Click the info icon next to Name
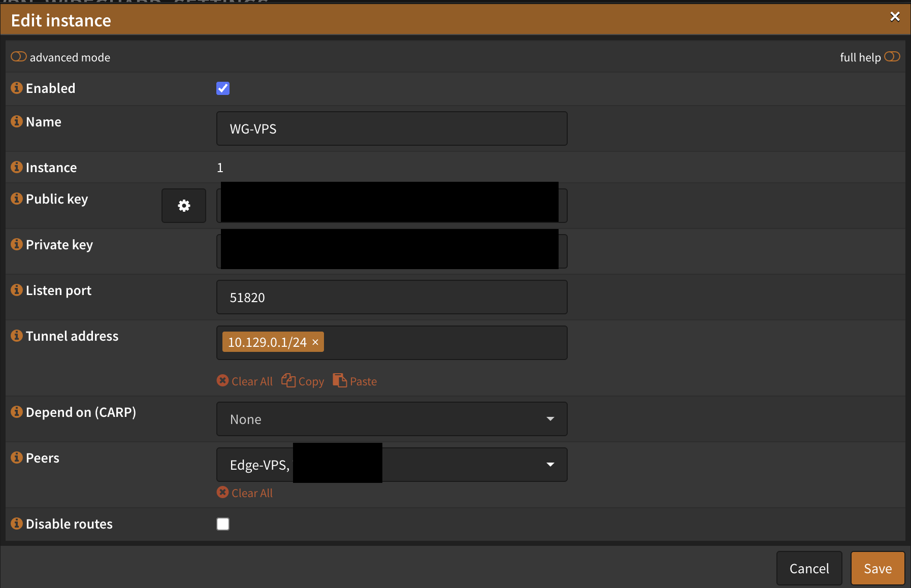Screen dimensions: 911x588 tap(17, 121)
